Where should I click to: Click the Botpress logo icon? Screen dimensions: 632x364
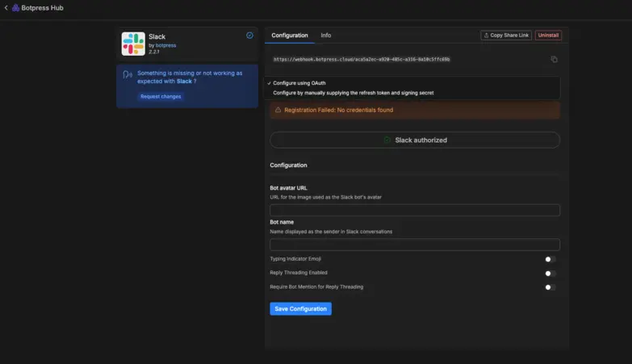pyautogui.click(x=15, y=7)
